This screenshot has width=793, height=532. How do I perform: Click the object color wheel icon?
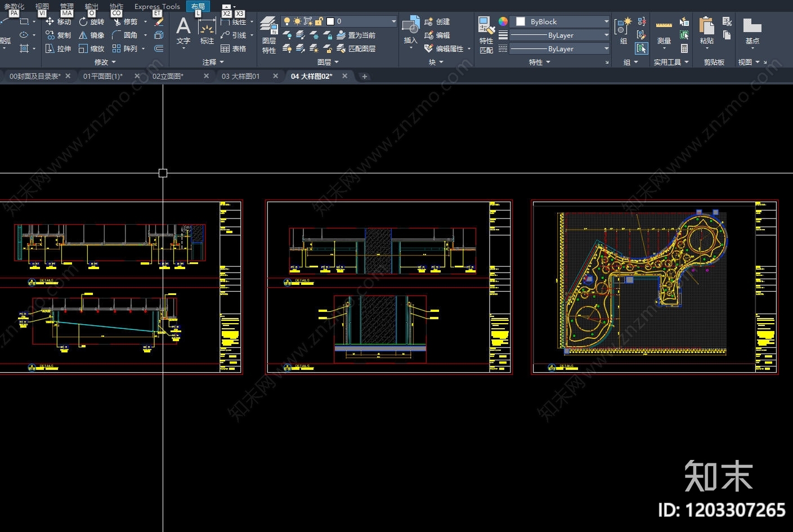tap(503, 21)
